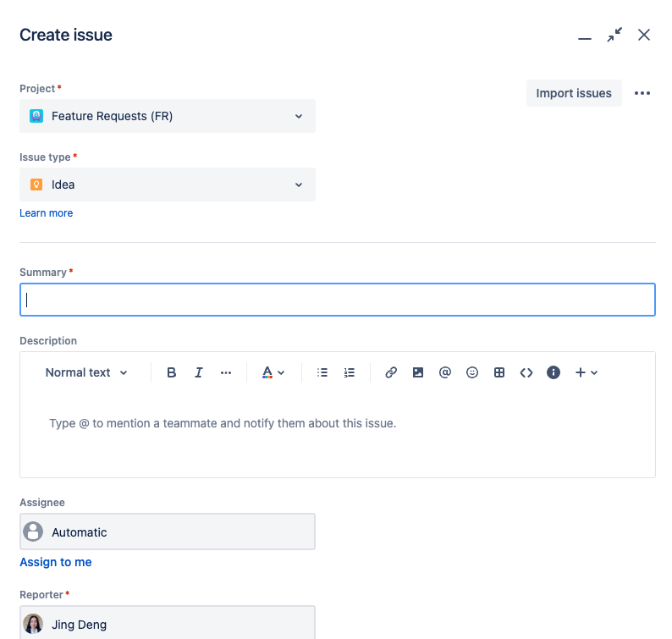672x639 pixels.
Task: Toggle italic formatting in description toolbar
Action: pos(198,372)
